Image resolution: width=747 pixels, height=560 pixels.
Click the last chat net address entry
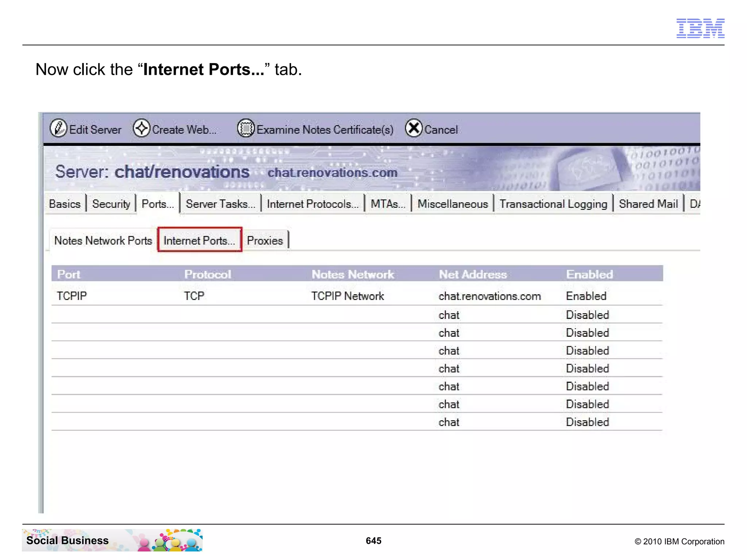coord(449,422)
